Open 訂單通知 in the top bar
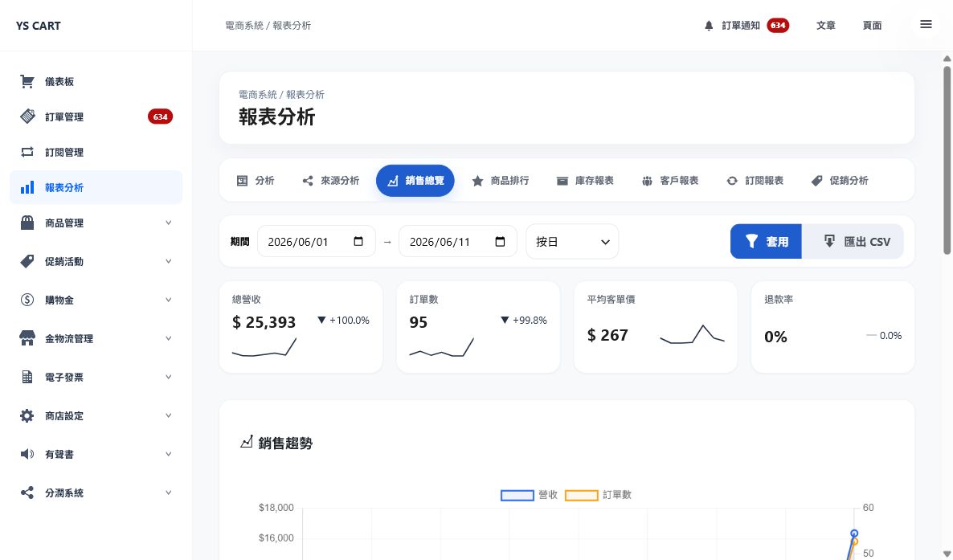Screen dimensions: 953x560 pos(746,26)
